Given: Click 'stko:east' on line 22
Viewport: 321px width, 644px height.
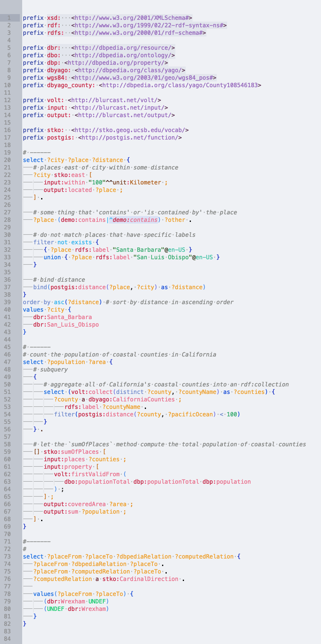Looking at the screenshot, I should [x=69, y=175].
